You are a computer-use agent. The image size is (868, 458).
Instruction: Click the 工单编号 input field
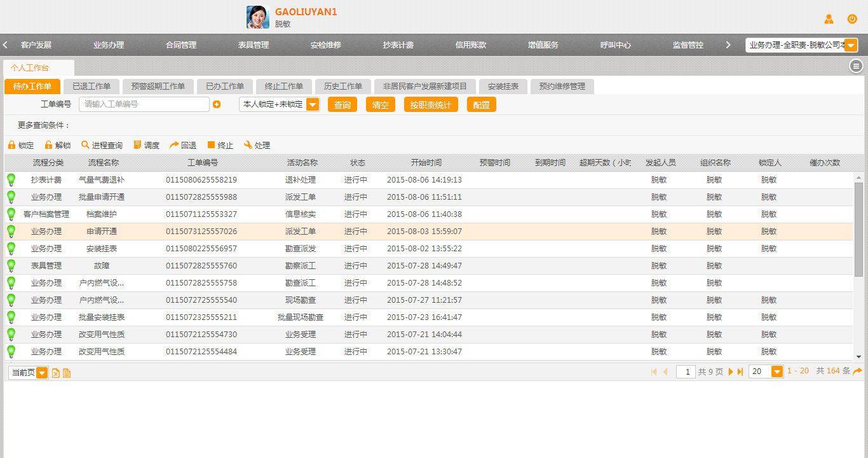click(144, 104)
